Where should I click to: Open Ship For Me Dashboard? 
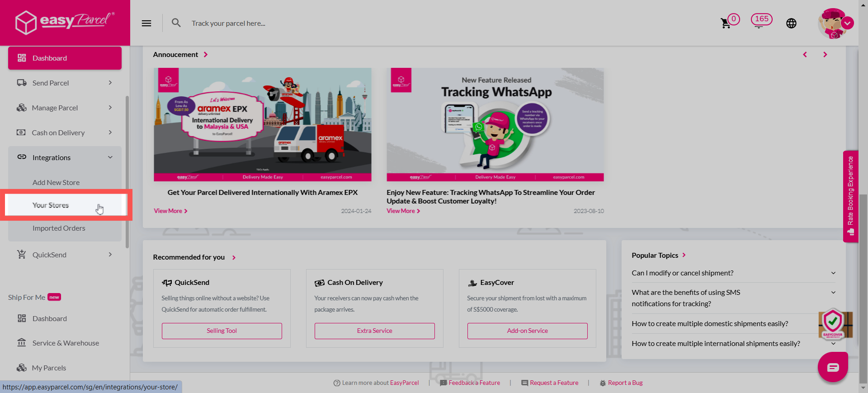point(65,318)
